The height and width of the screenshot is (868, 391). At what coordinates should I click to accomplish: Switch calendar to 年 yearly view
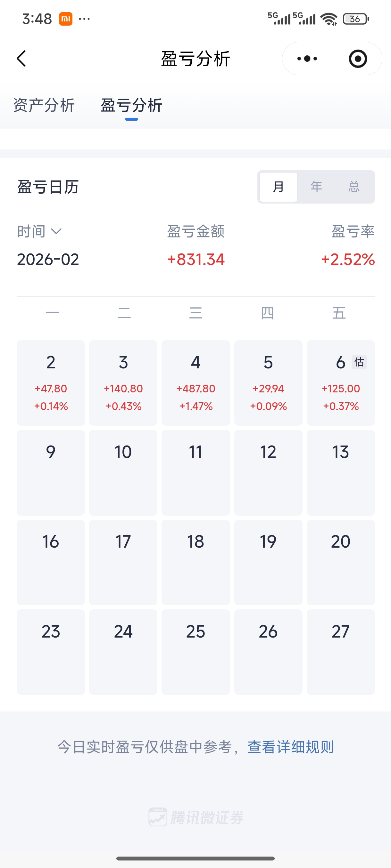(316, 187)
